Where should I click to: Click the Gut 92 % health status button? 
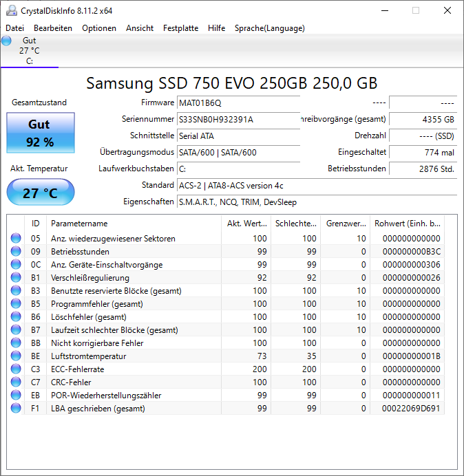pos(41,133)
